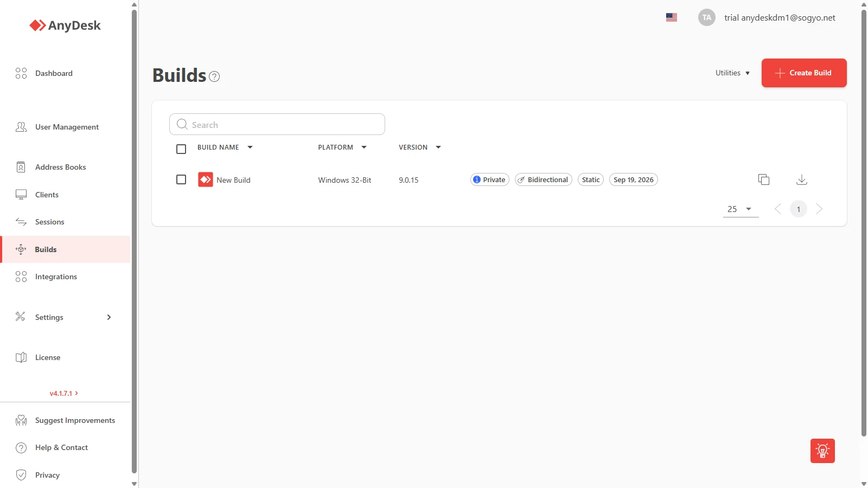Go to next page arrow

point(819,209)
